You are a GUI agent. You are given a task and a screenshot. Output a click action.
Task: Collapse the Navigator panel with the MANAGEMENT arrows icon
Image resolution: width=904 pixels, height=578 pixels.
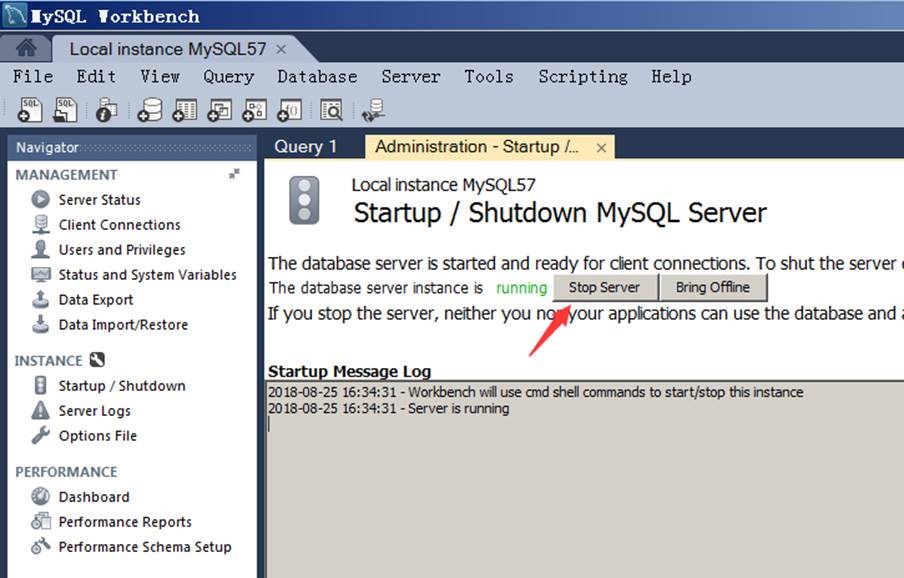[x=234, y=173]
